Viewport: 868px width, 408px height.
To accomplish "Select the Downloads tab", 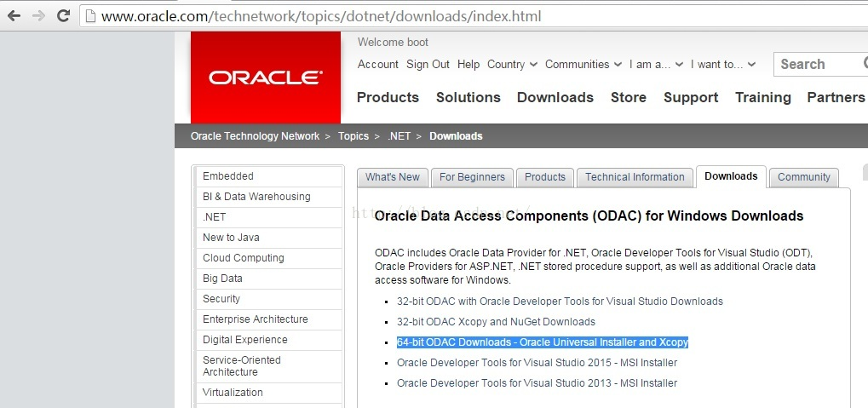I will [x=731, y=176].
